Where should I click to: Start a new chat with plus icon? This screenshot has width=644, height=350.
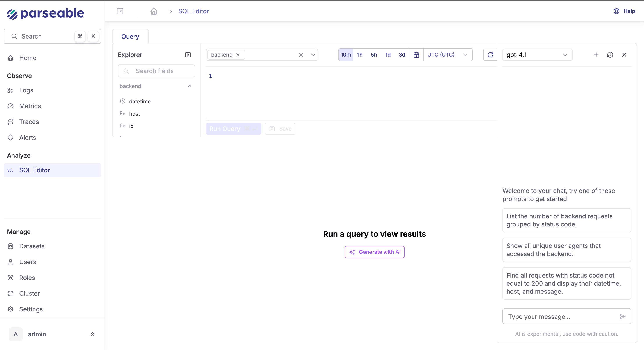coord(596,55)
